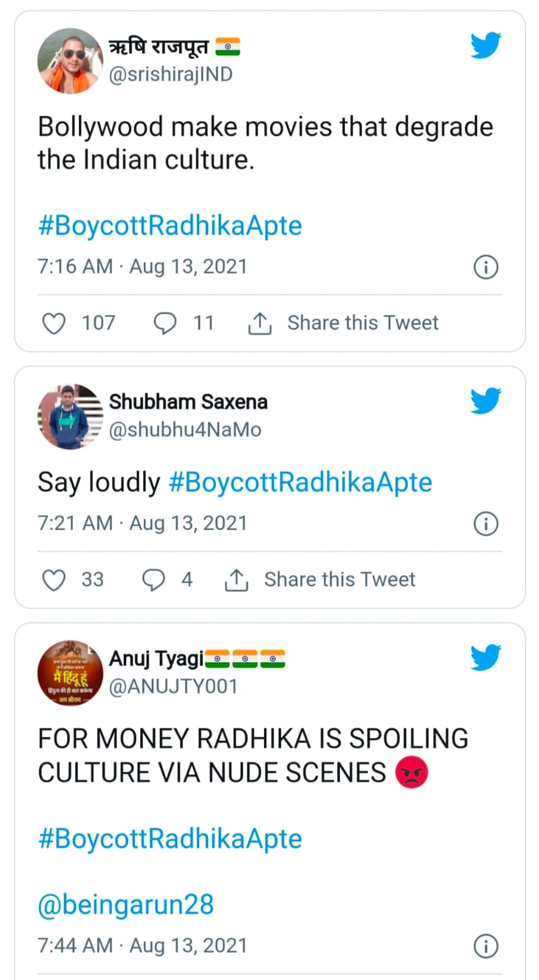
Task: Click Share this Tweet on first tweet
Action: [361, 323]
